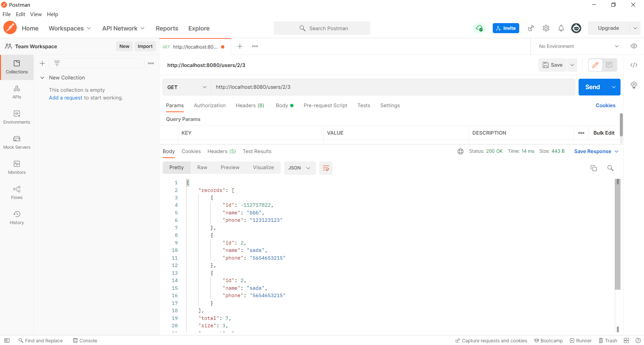Open the Monitors sidebar panel
Viewport: 644px width, 345px height.
click(17, 168)
